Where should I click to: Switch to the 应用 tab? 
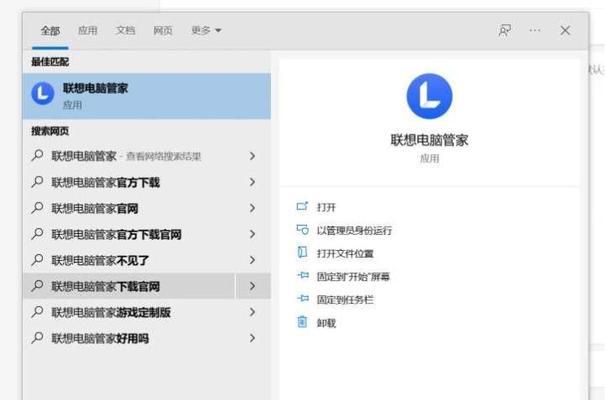point(88,30)
